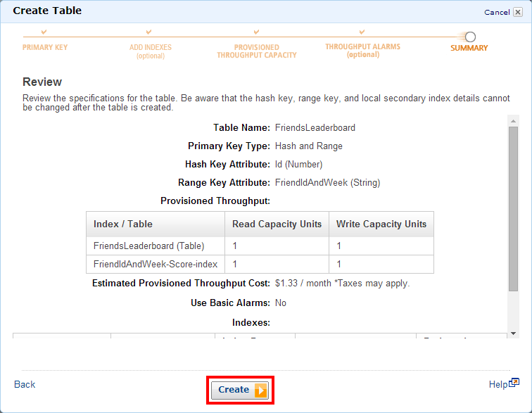Select the Provisioned Throughput Capacity step
Screen dimensions: 532x413
coord(256,51)
